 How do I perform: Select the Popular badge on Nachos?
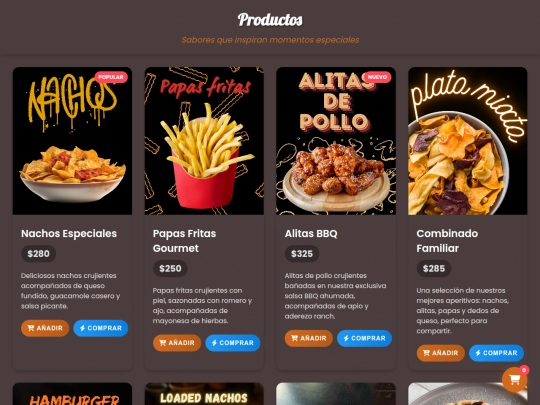pyautogui.click(x=111, y=77)
